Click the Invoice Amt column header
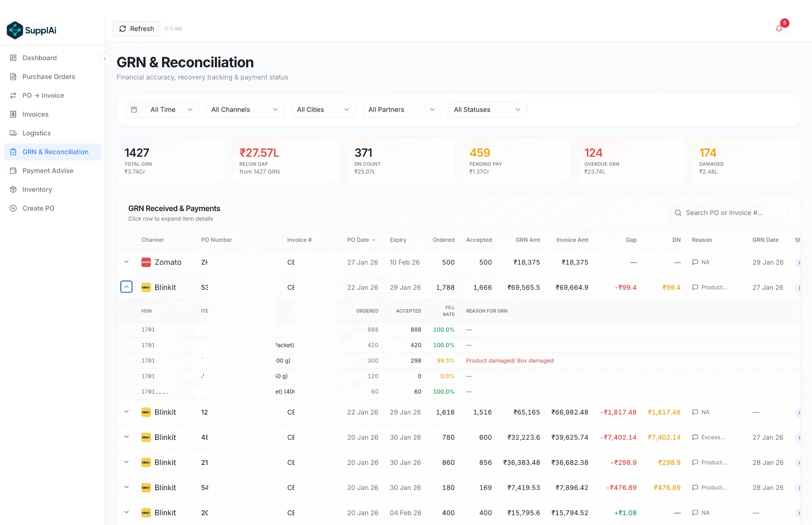Viewport: 812px width, 525px height. pos(572,240)
